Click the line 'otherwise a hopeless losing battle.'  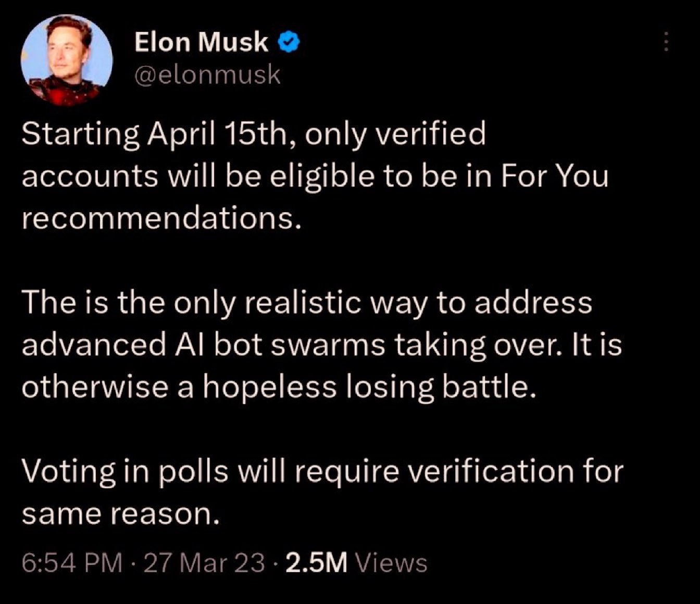click(x=279, y=387)
